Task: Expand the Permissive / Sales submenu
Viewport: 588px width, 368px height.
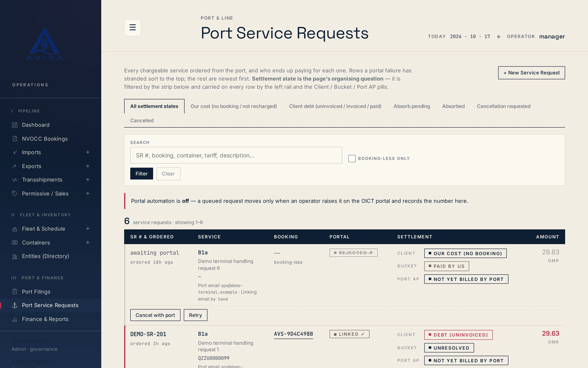Action: click(x=88, y=193)
